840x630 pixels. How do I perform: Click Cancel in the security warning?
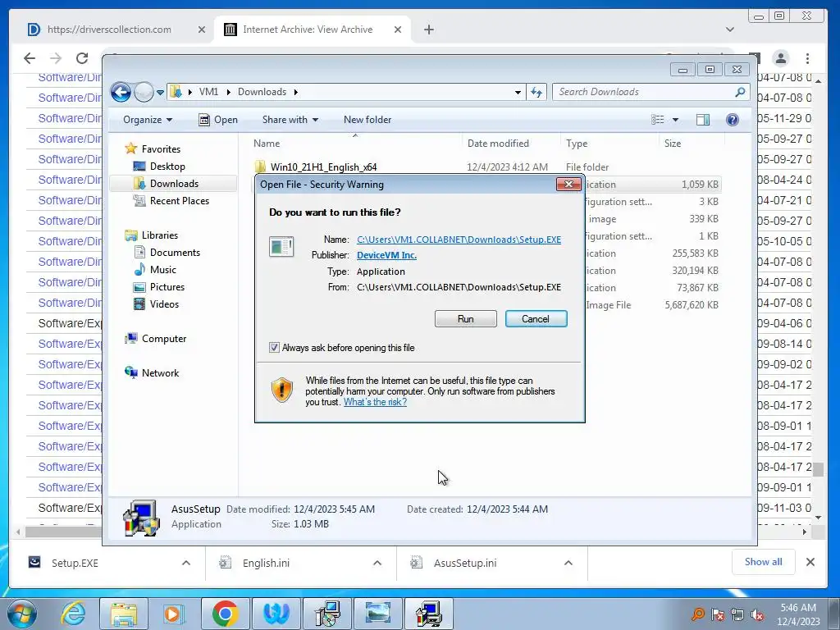click(536, 319)
